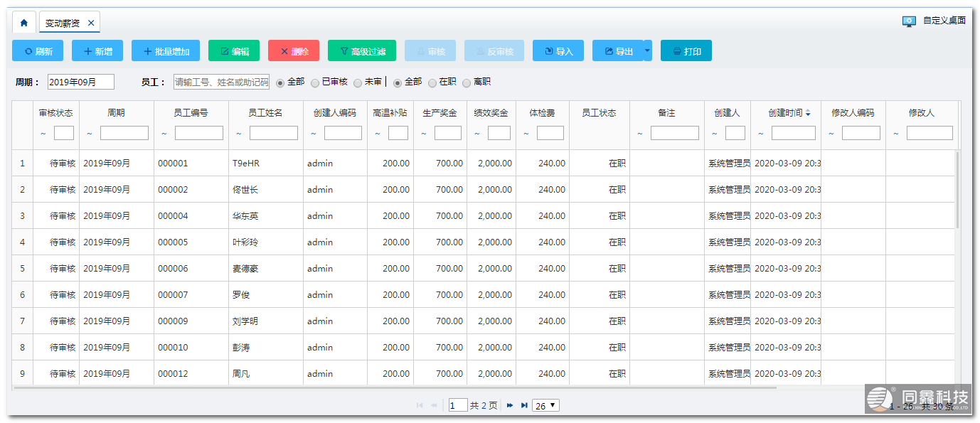Image resolution: width=980 pixels, height=423 pixels.
Task: Click the 刷新 refresh button
Action: (x=38, y=51)
